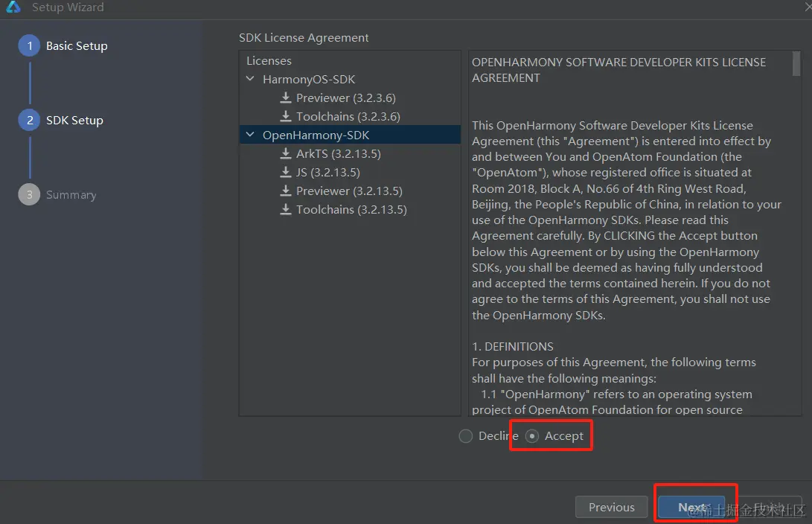Click download icon beside JS (3.2.13.5)
Image resolution: width=812 pixels, height=524 pixels.
pos(285,172)
